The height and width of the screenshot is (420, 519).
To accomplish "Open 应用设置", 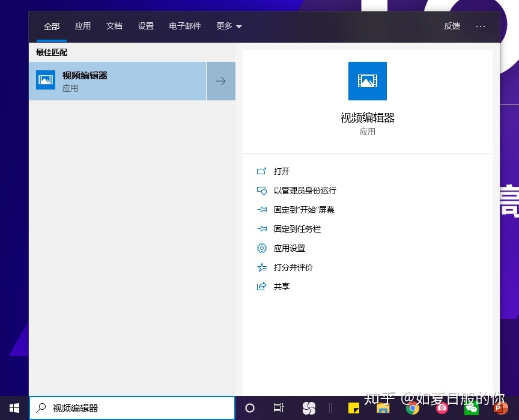I will [x=290, y=248].
